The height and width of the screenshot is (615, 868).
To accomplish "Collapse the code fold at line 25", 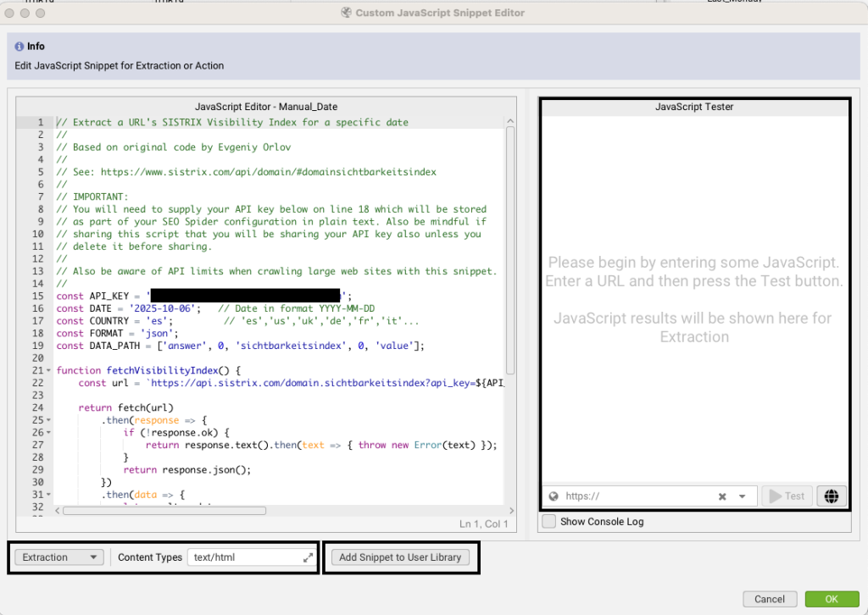I will 49,420.
